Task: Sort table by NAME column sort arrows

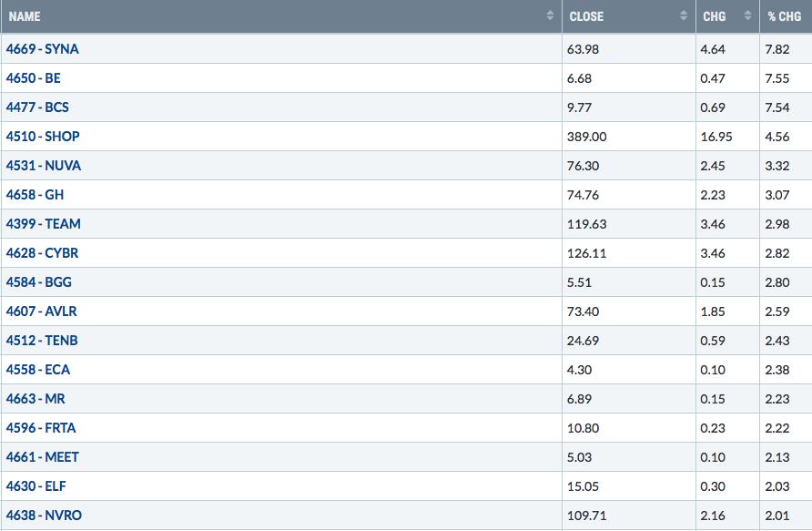Action: tap(550, 15)
